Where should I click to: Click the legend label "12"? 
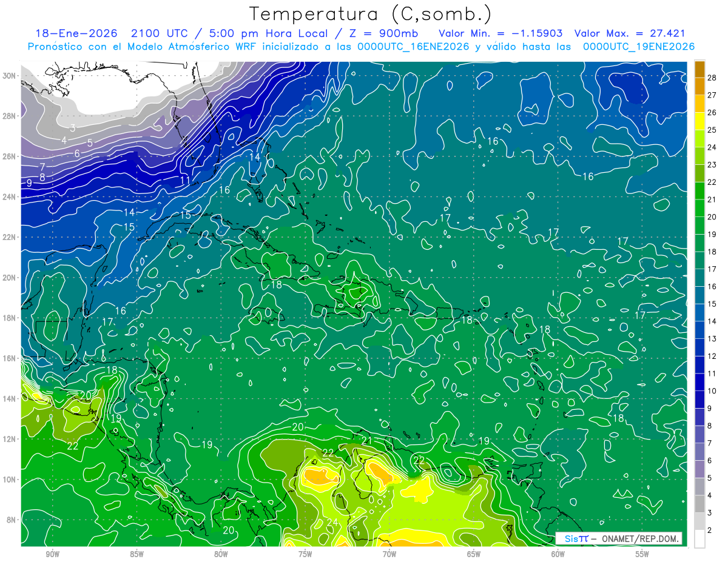(x=712, y=356)
